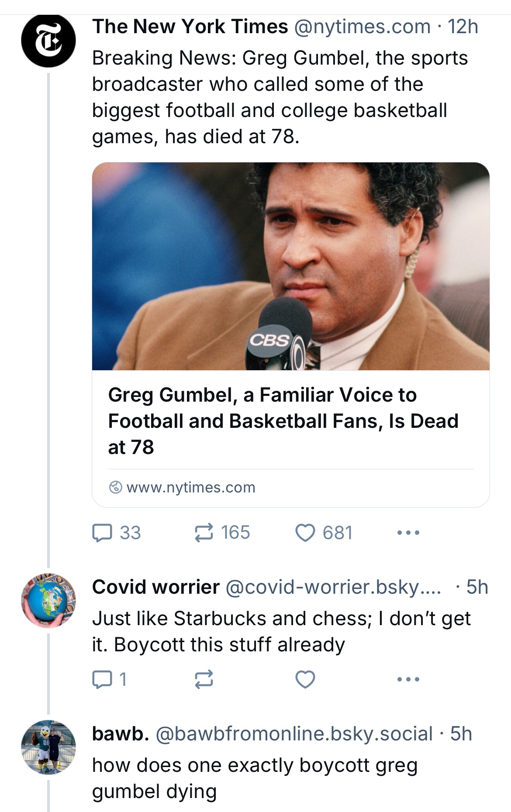Screen dimensions: 511x812
Task: Open more options on NYT post
Action: pos(408,533)
